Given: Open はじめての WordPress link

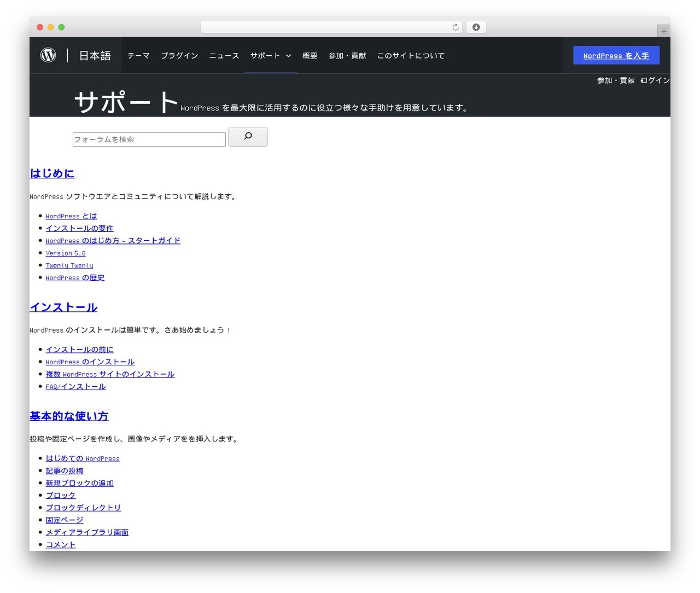Looking at the screenshot, I should point(83,458).
